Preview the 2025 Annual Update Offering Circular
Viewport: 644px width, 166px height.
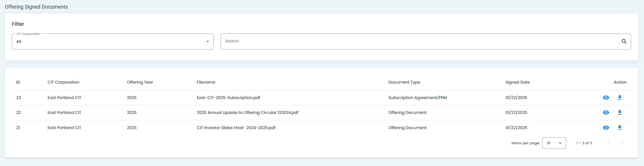click(x=606, y=112)
